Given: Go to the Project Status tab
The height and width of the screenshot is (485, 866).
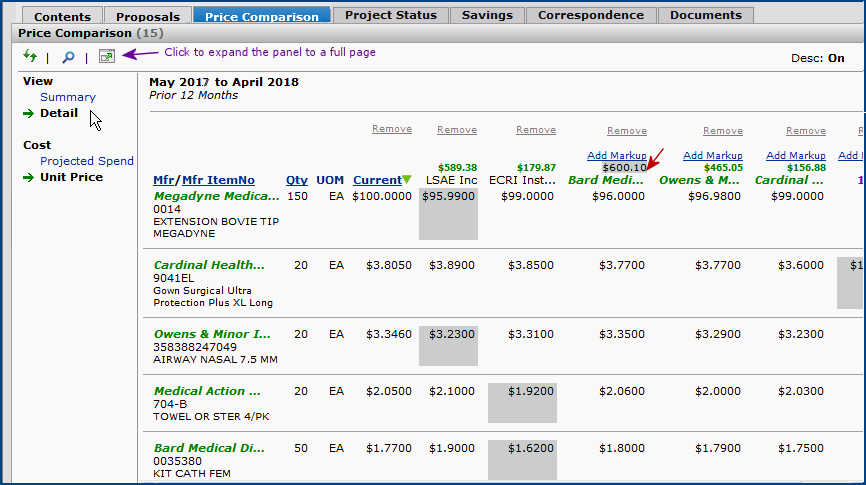Looking at the screenshot, I should tap(390, 15).
